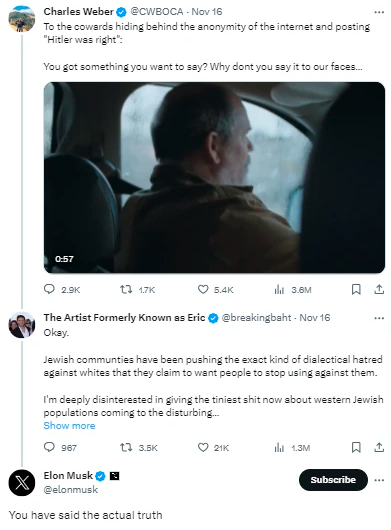The image size is (391, 530).
Task: Open reply icon on Charles Weber's post
Action: [x=49, y=289]
